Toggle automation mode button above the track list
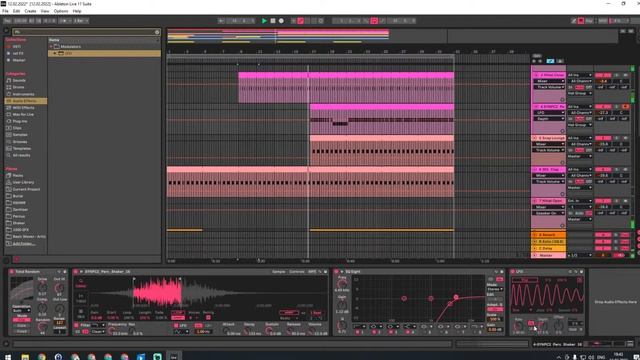The height and width of the screenshot is (360, 640). point(550,61)
